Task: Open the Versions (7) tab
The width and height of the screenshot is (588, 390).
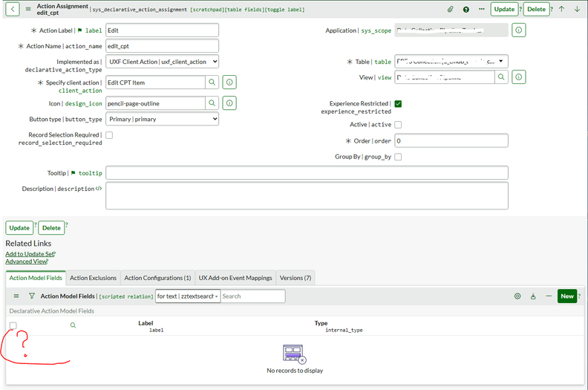Action: pyautogui.click(x=295, y=278)
